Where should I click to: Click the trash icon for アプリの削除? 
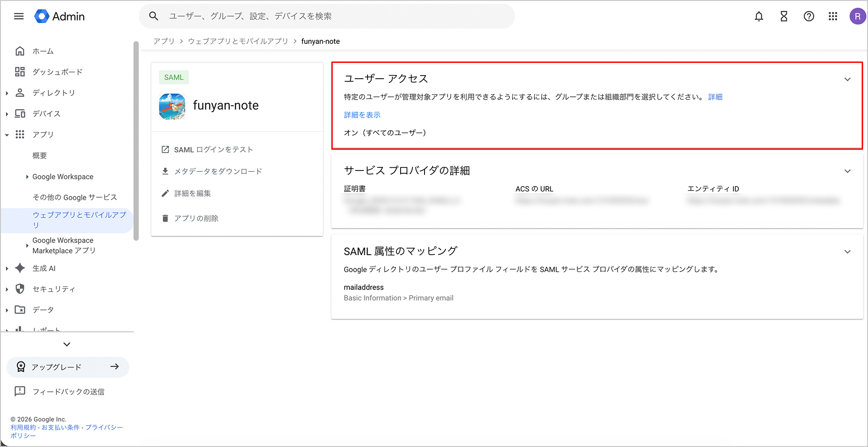pos(165,219)
